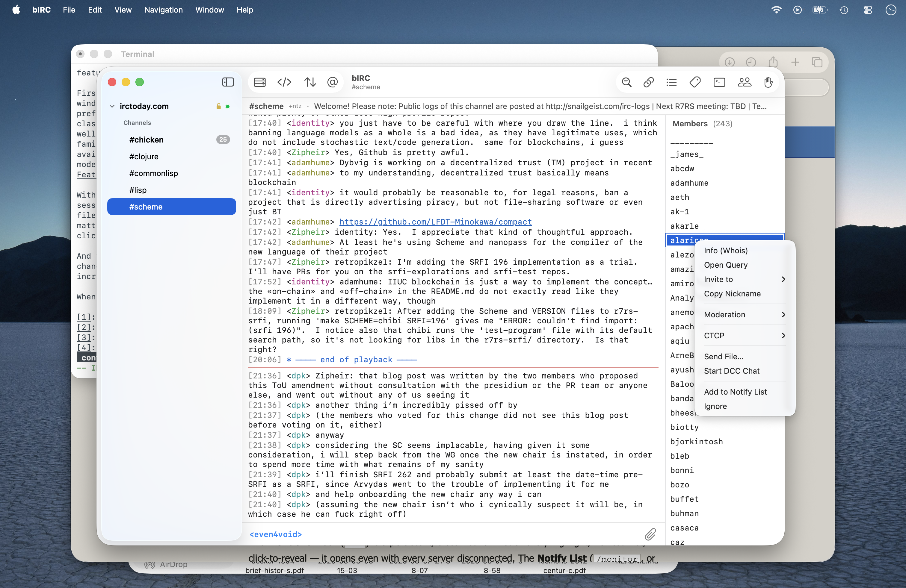Click the download icon in background window

[729, 62]
